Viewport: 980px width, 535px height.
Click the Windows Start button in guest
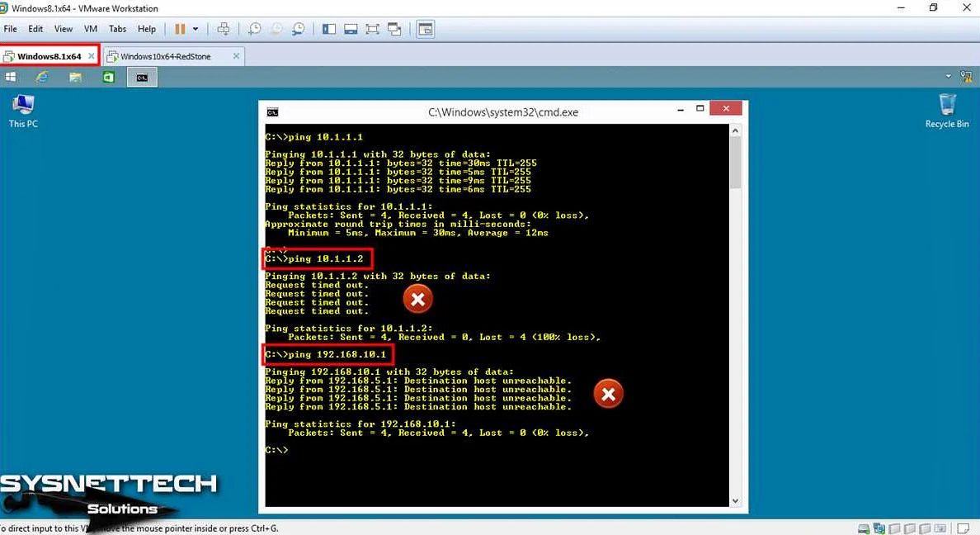tap(12, 77)
